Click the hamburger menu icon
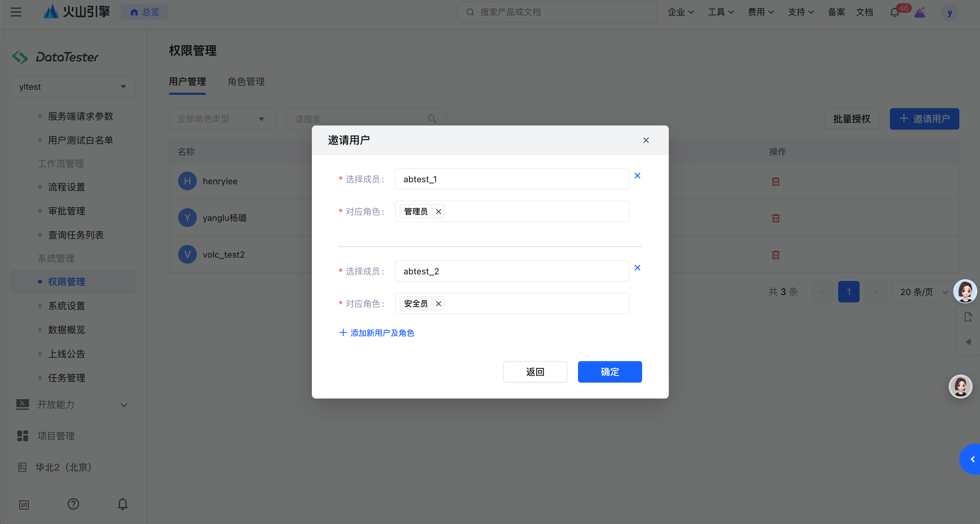 (16, 12)
